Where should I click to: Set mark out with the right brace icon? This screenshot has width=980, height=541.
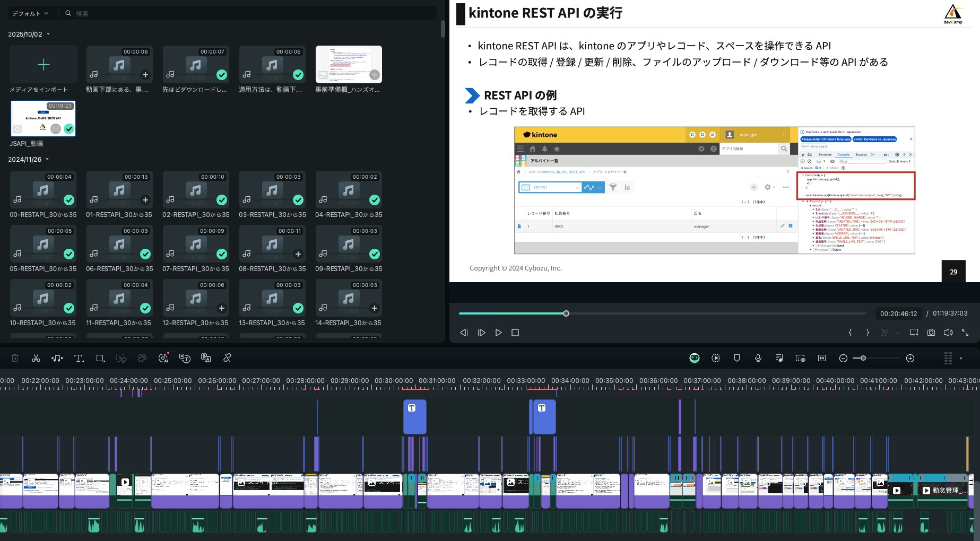tap(868, 333)
